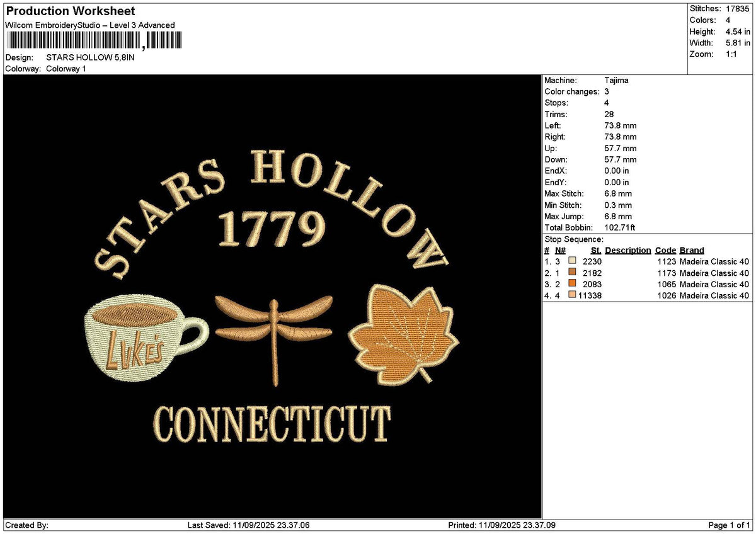
Task: Click the Total Bobbin value 102.71ft
Action: 621,227
